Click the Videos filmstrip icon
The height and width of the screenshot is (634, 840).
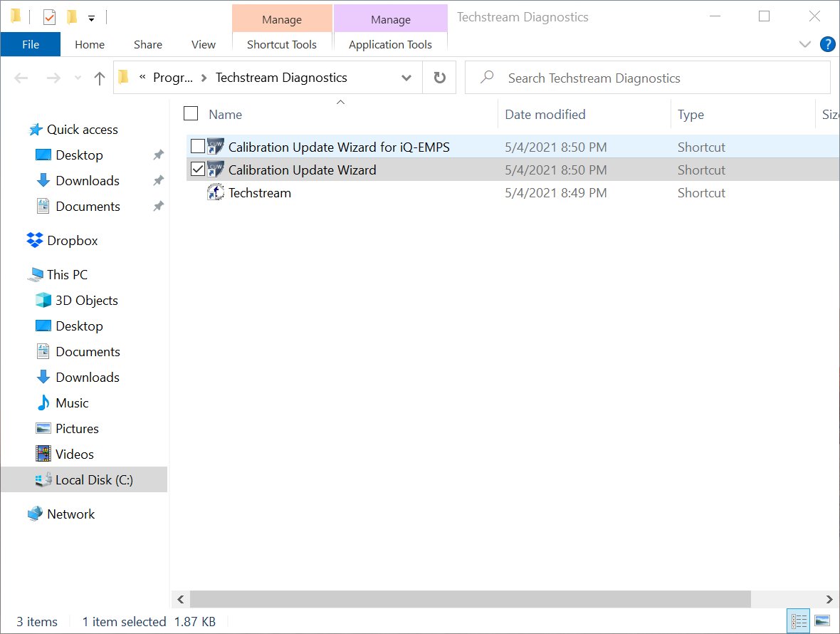tap(43, 454)
